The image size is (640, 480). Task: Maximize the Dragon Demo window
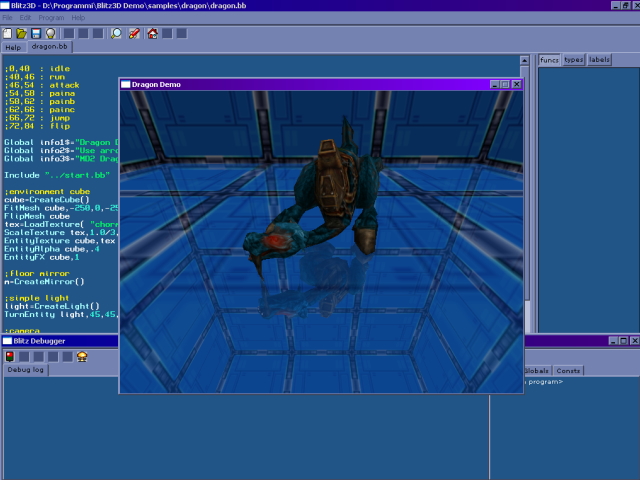tap(505, 85)
